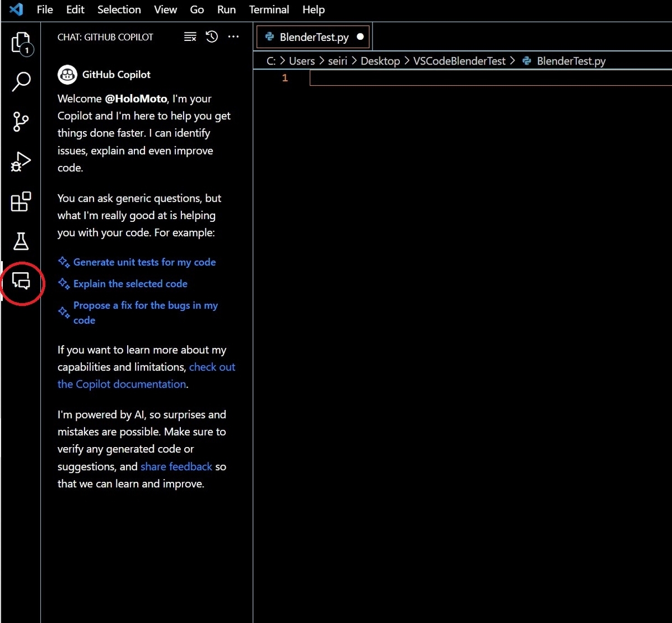Screen dimensions: 672x623
Task: Open the VSCodeBlenderTest breadcrumb dropdown
Action: click(459, 61)
